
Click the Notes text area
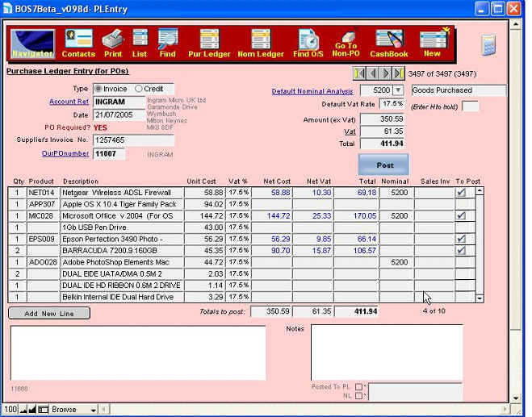coord(387,352)
